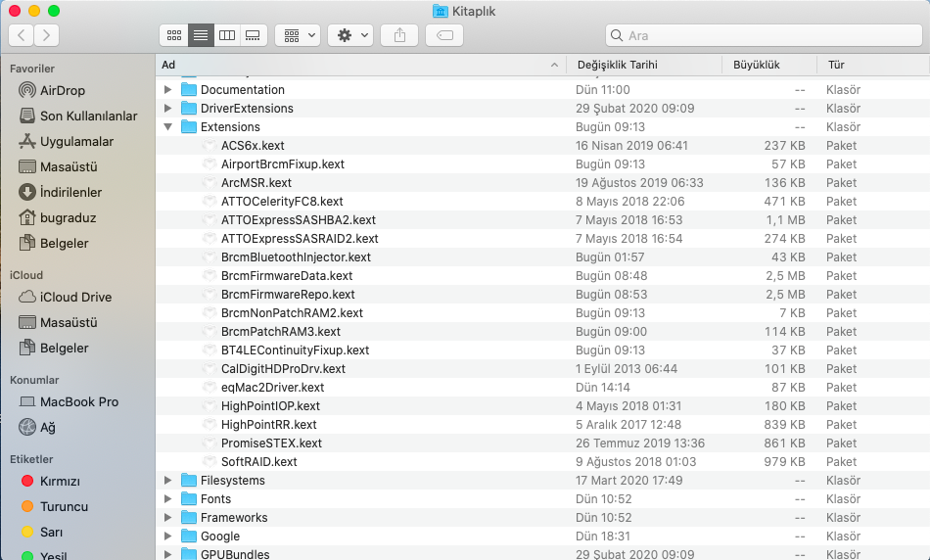Viewport: 930px width, 560px height.
Task: Switch to column view in toolbar
Action: click(x=226, y=35)
